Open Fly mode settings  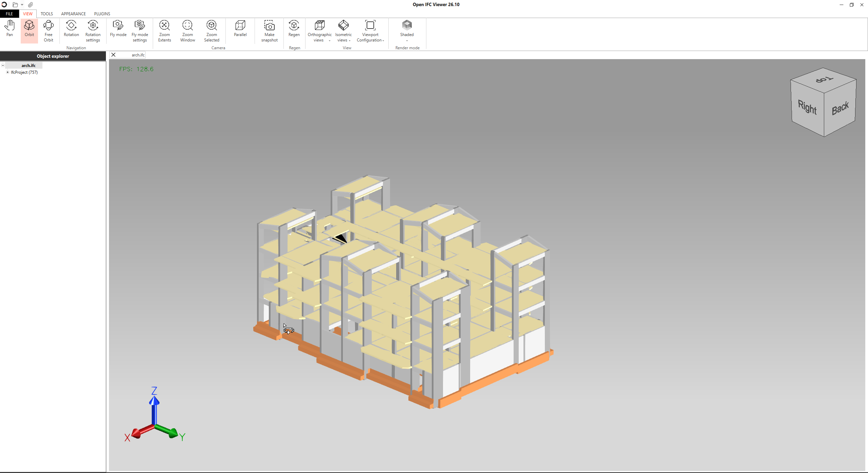click(x=140, y=31)
